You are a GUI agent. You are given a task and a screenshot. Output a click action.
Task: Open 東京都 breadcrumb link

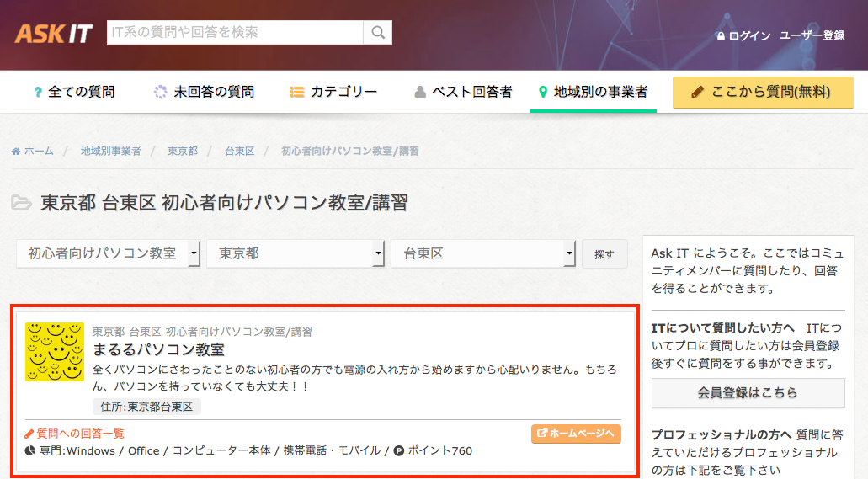pyautogui.click(x=183, y=152)
